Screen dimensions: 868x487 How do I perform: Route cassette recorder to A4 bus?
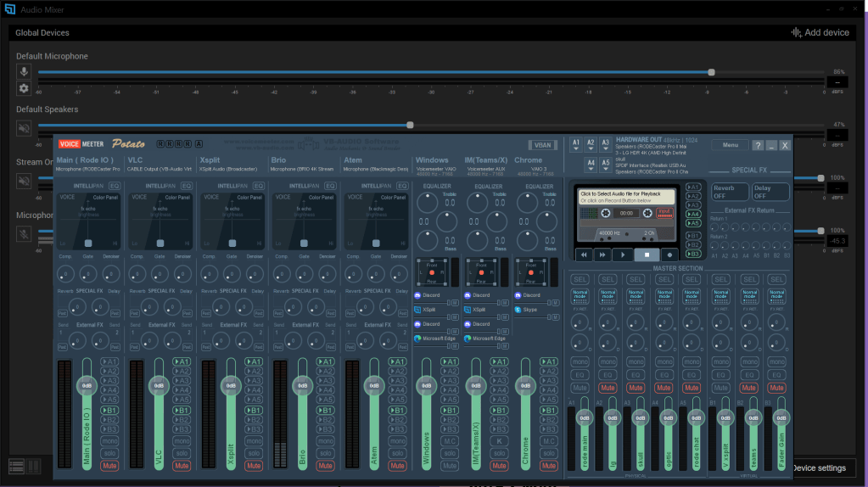point(693,214)
